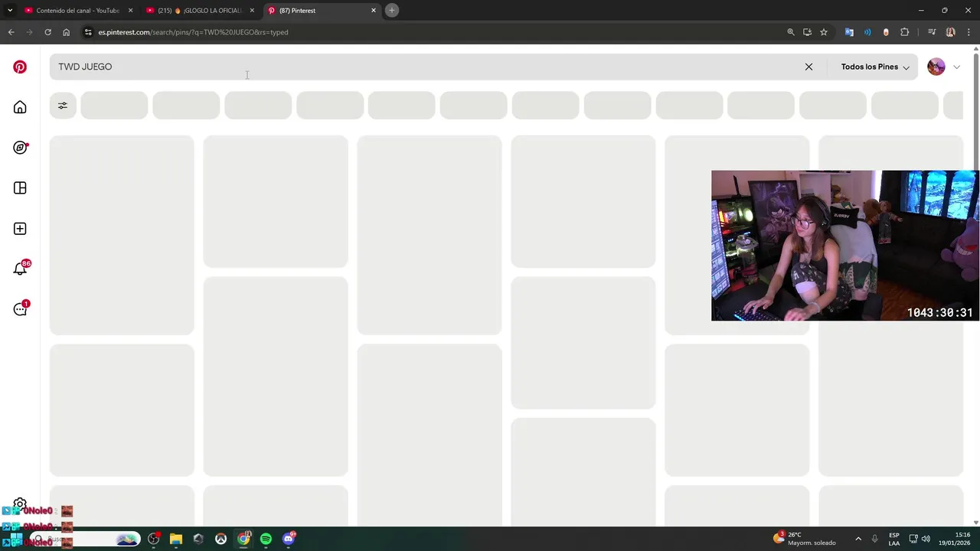This screenshot has height=551, width=980.
Task: Expand the accounts chevron beside the avatar
Action: pyautogui.click(x=956, y=67)
